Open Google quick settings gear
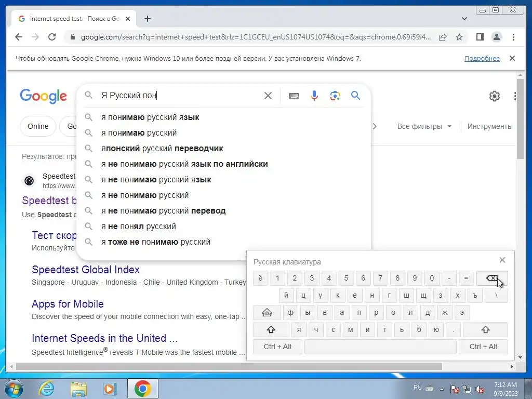 click(495, 96)
